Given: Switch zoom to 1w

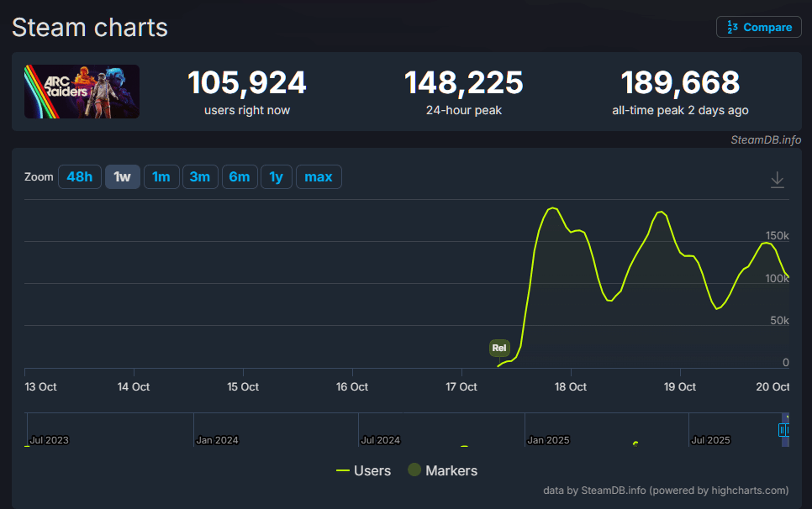Looking at the screenshot, I should click(122, 177).
